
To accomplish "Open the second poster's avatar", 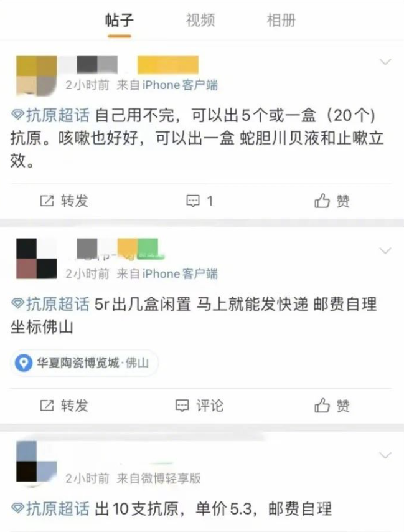I will 37,259.
